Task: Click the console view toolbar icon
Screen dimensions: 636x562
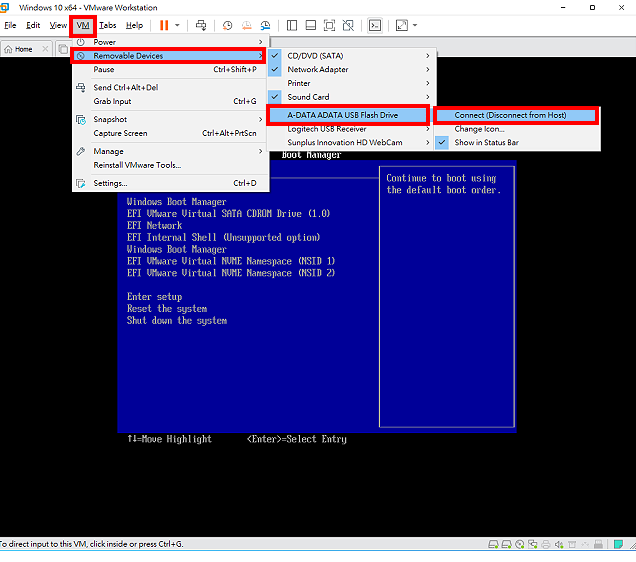Action: [x=375, y=26]
